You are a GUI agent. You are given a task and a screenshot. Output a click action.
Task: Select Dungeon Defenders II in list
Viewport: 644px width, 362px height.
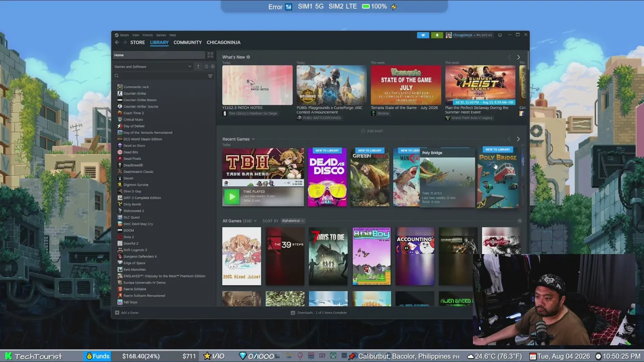[140, 256]
